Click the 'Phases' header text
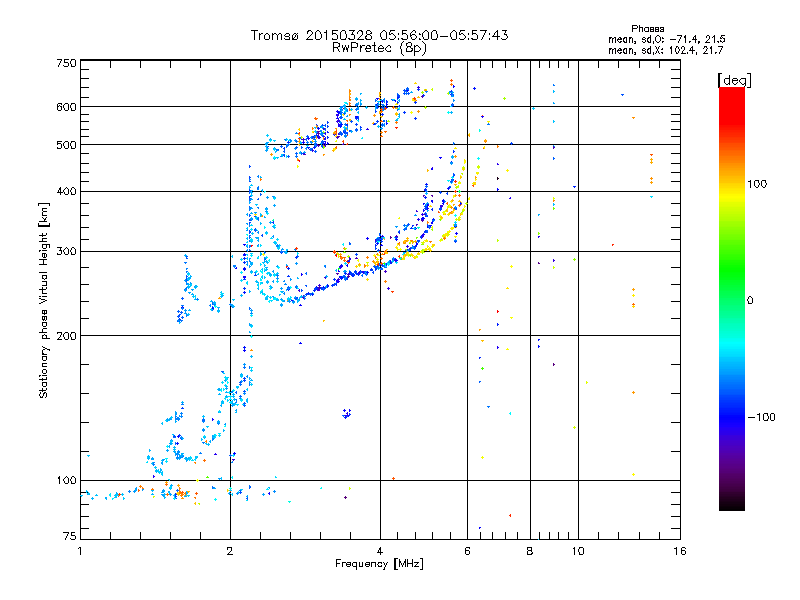The image size is (800, 600). [x=647, y=29]
